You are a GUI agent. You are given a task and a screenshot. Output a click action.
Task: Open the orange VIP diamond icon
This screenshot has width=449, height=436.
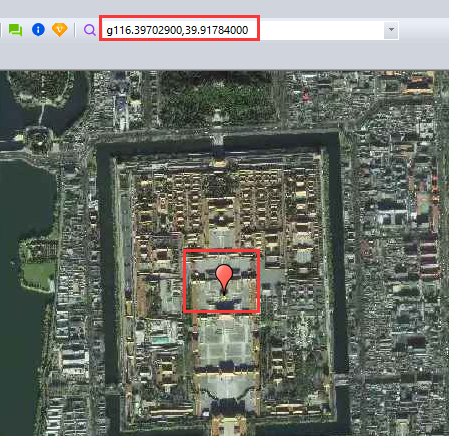(x=60, y=30)
